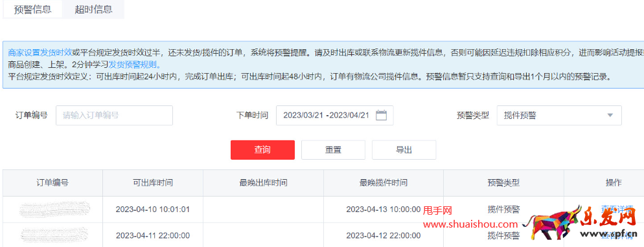Screen dimensions: 644x247
Task: Open the 商家设置发货时效 link
Action: [40, 52]
